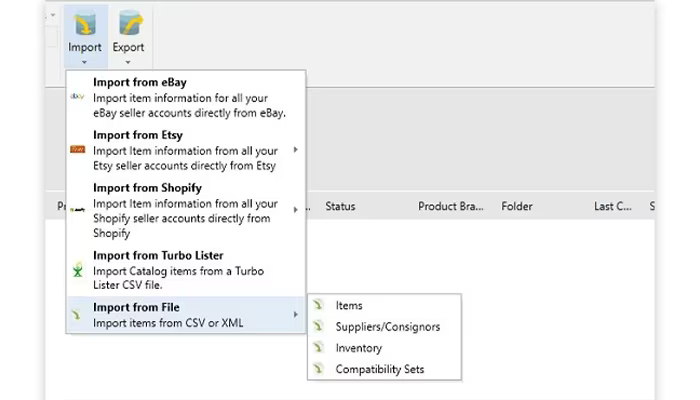Expand the Export button dropdown arrow
The image size is (700, 400).
[x=128, y=62]
